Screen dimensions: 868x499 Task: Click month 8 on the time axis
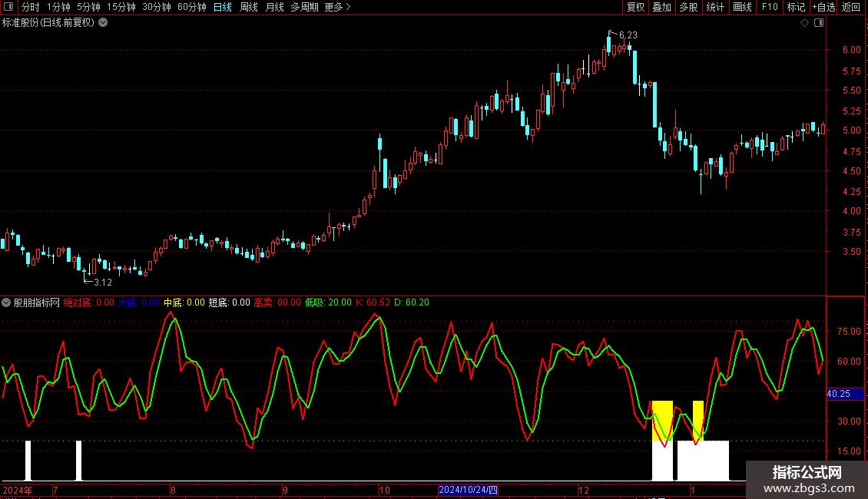click(x=174, y=490)
